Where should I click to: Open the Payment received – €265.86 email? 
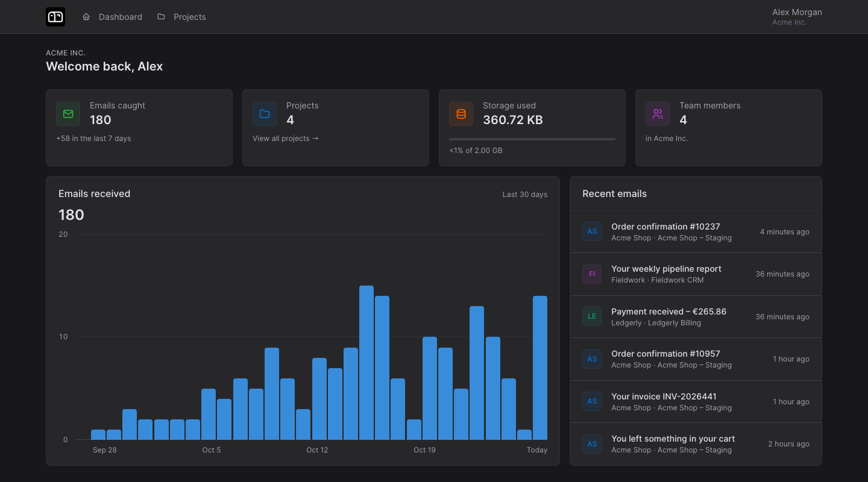(x=696, y=317)
